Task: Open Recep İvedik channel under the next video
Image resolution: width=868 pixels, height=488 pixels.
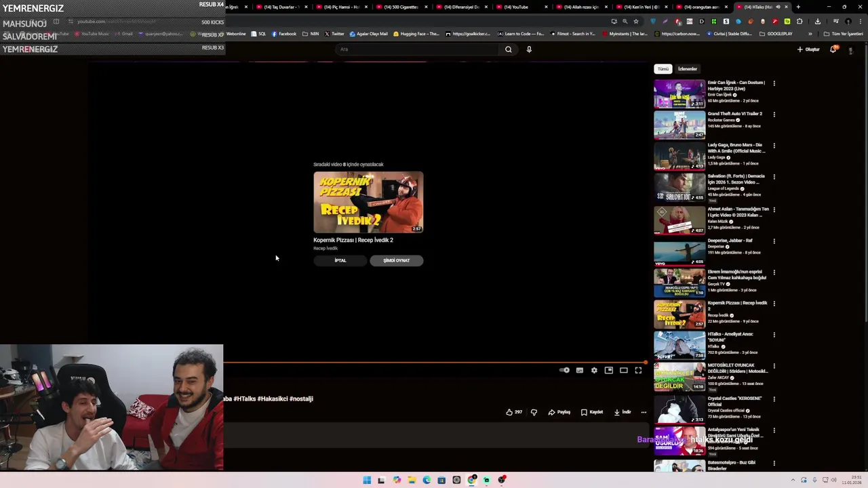Action: click(x=325, y=248)
